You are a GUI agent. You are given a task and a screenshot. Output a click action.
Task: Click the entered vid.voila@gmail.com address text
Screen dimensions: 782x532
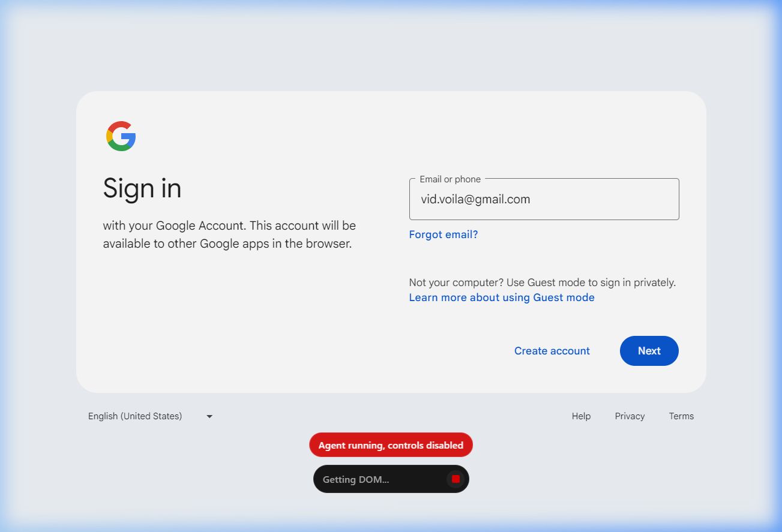pyautogui.click(x=475, y=200)
